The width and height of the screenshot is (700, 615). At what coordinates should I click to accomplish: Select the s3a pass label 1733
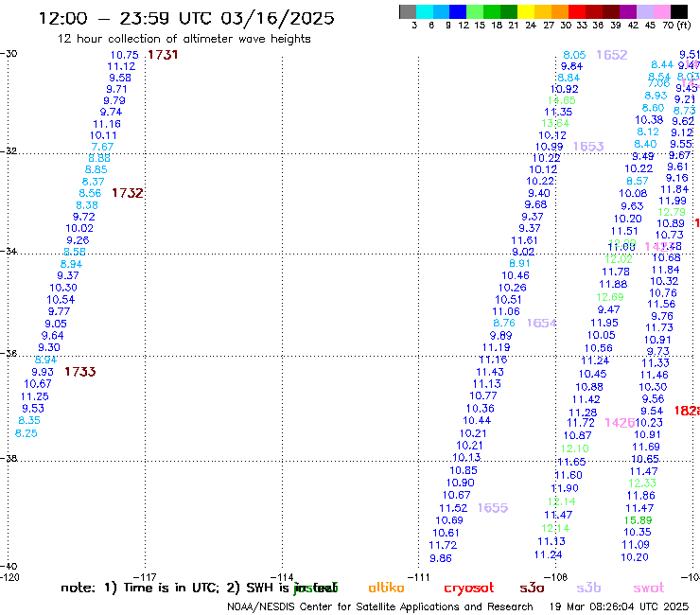coord(79,372)
